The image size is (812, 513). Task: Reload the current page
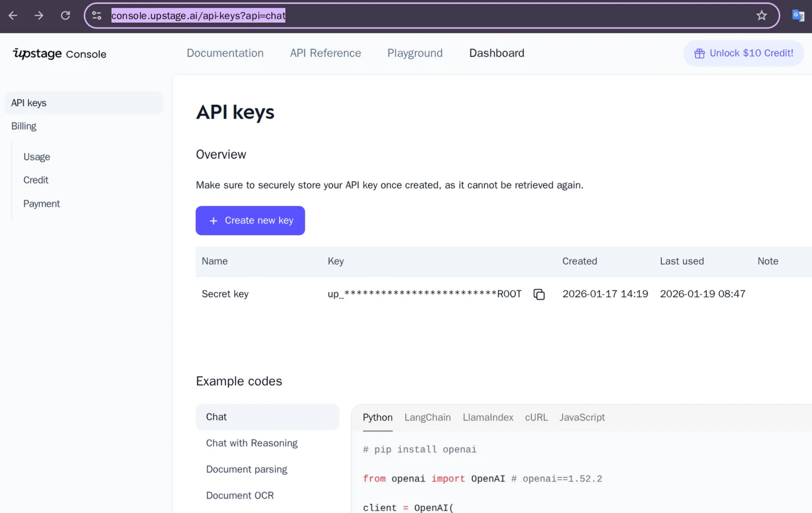coord(66,16)
